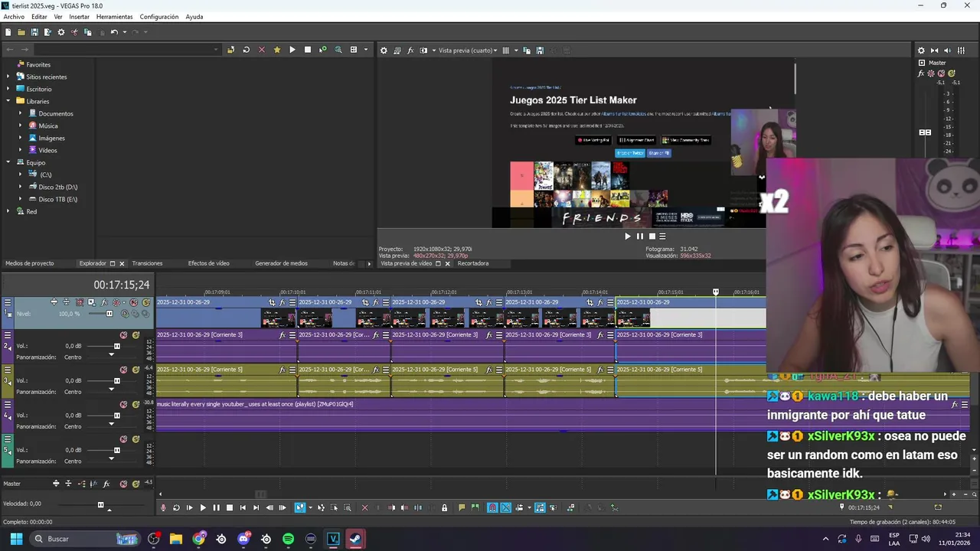This screenshot has height=551, width=980.
Task: Toggle lock event padlock in the timeline toolbar
Action: click(444, 507)
